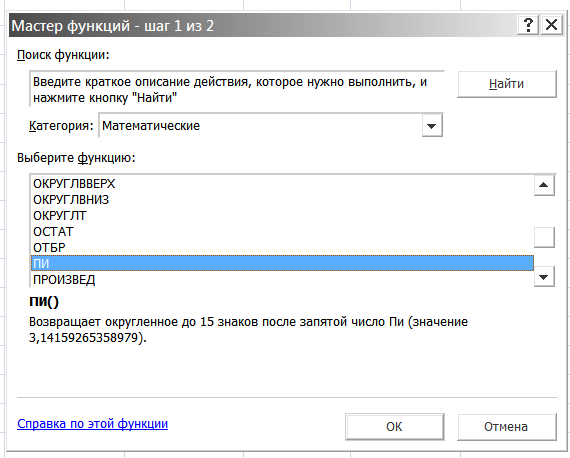Click the function list scrollbar thumb

(x=544, y=237)
